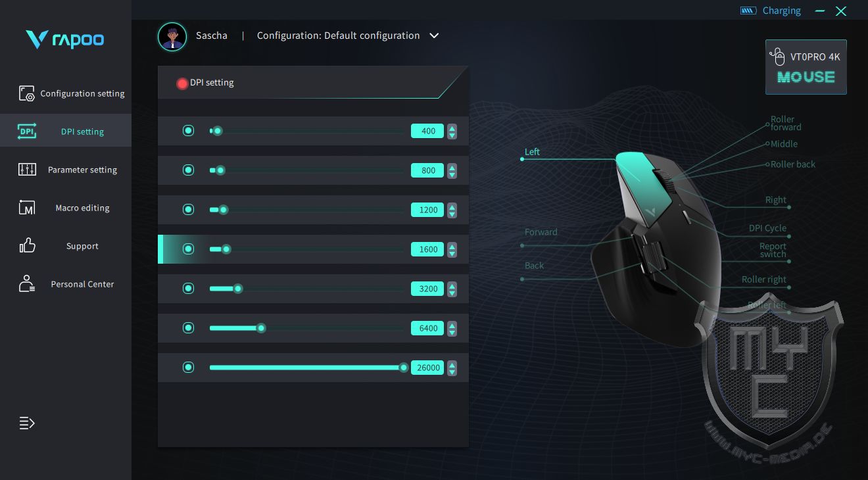Click the Report switch label

(x=773, y=251)
